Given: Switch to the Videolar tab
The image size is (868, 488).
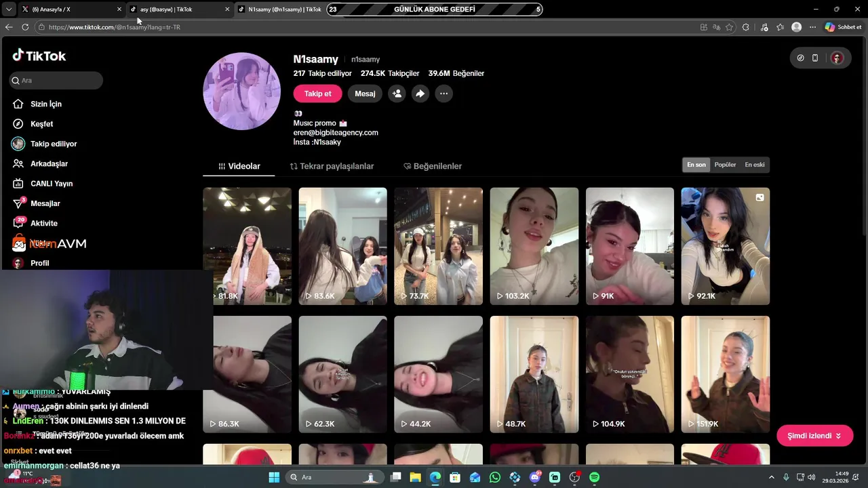Looking at the screenshot, I should point(239,166).
